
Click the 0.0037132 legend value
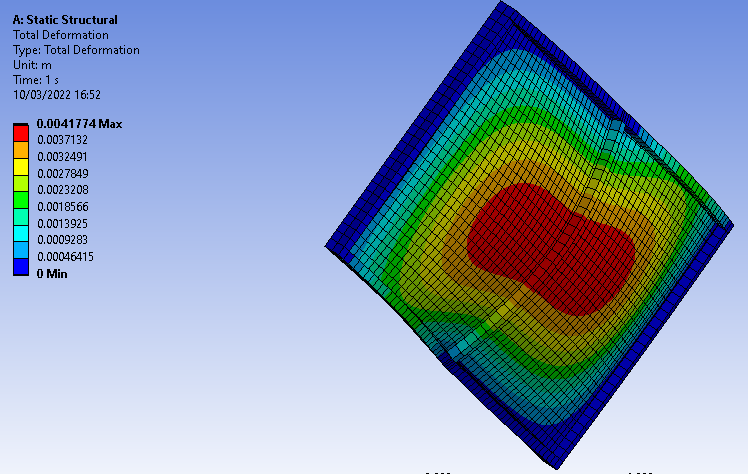tap(62, 140)
